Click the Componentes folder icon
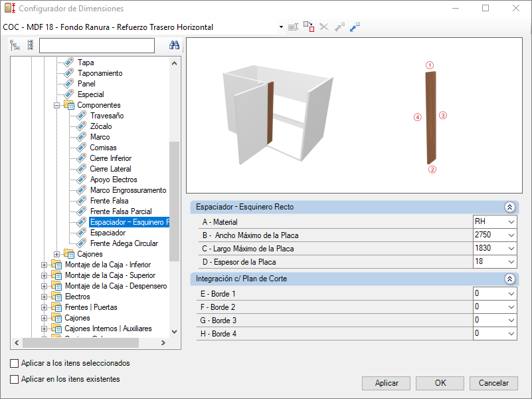Image resolution: width=532 pixels, height=399 pixels. [x=69, y=105]
